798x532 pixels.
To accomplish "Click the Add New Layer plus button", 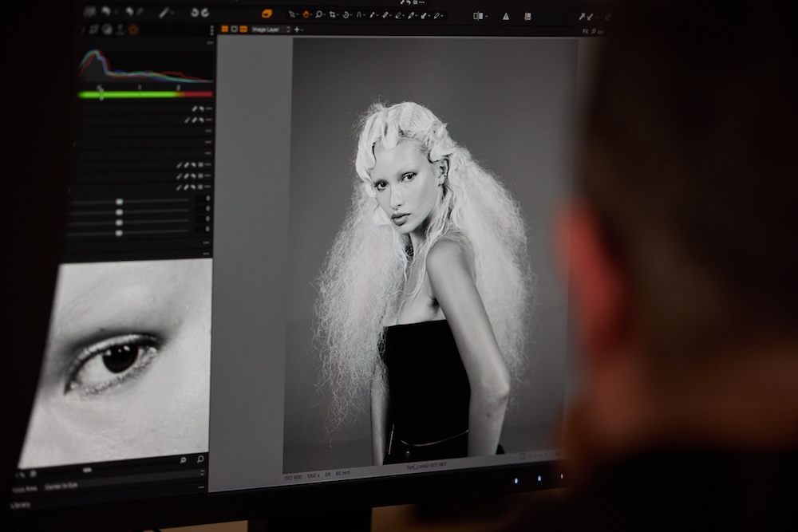I will [297, 29].
